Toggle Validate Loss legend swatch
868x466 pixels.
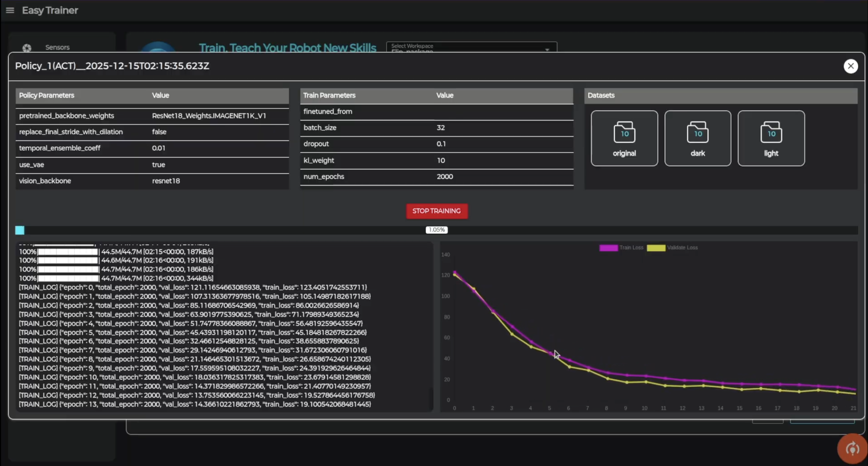point(656,248)
